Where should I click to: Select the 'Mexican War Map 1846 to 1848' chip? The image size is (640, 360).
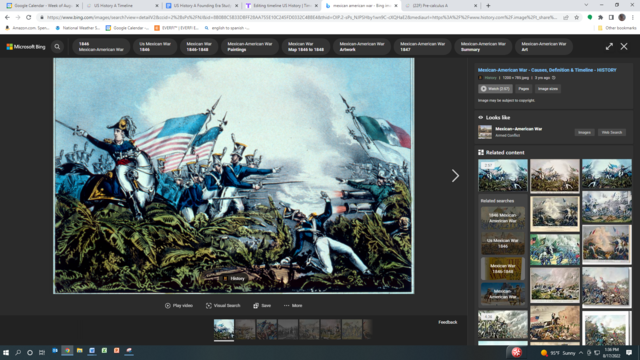tap(306, 47)
